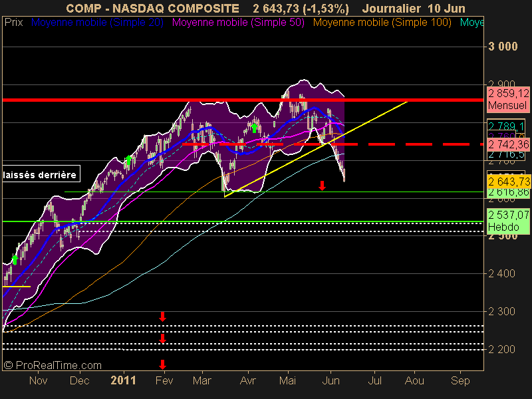Click the COMP - NASDAQ COMPOSITE chart title
Viewport: 532px width, 399px height.
(152, 8)
